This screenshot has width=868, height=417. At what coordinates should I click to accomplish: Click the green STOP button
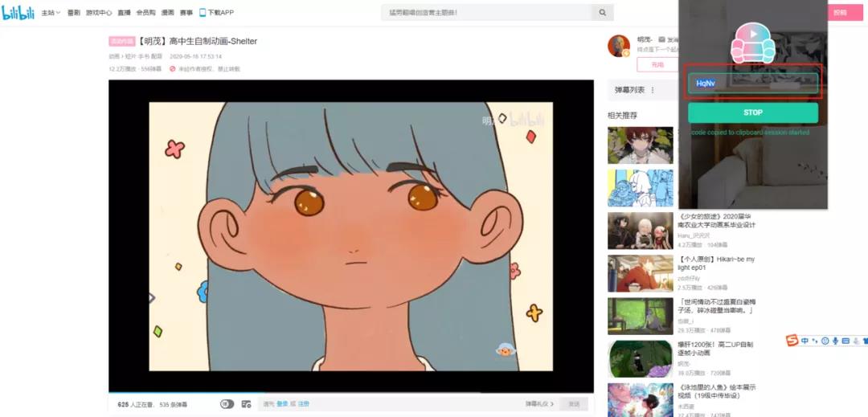753,112
